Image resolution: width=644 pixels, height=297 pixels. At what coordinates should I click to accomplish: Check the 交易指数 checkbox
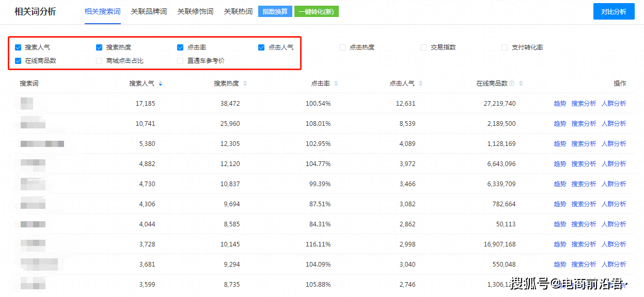coord(423,47)
